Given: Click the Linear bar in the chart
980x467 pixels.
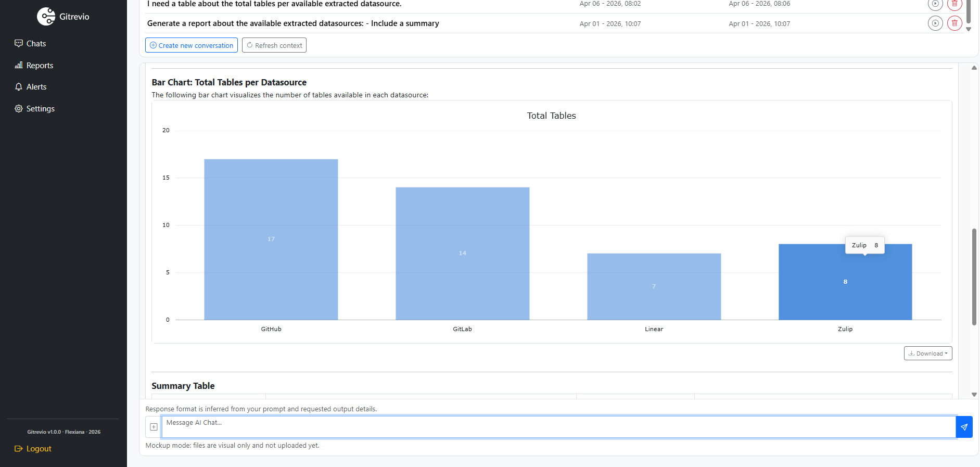Looking at the screenshot, I should pyautogui.click(x=654, y=287).
